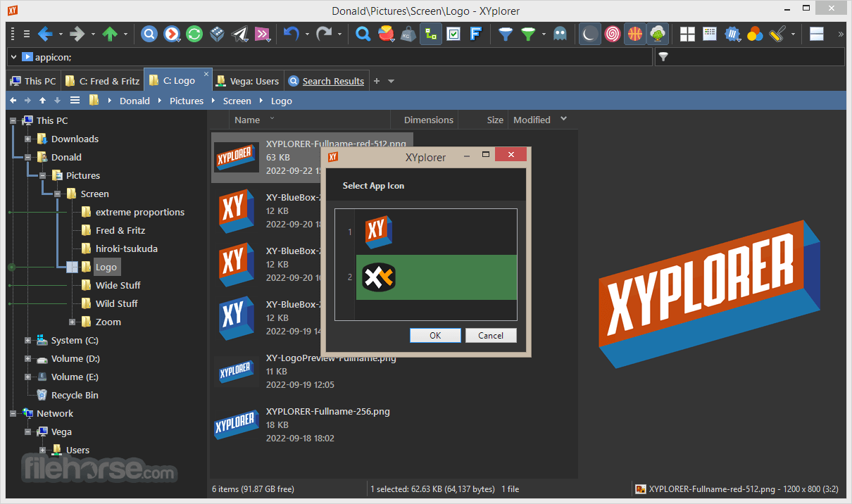The height and width of the screenshot is (504, 852).
Task: Toggle the basketball toolbar button
Action: click(x=635, y=33)
